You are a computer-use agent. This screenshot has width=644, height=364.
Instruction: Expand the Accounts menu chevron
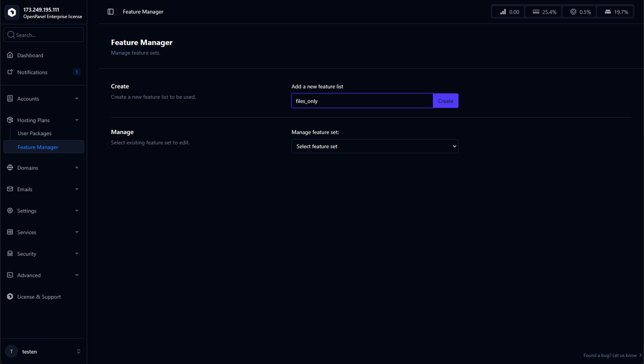77,99
